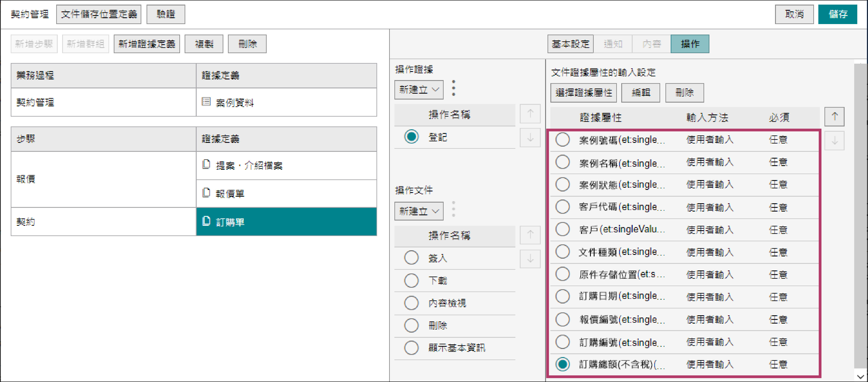Click the three-dot menu beside 操作文件 dropdown

point(453,209)
